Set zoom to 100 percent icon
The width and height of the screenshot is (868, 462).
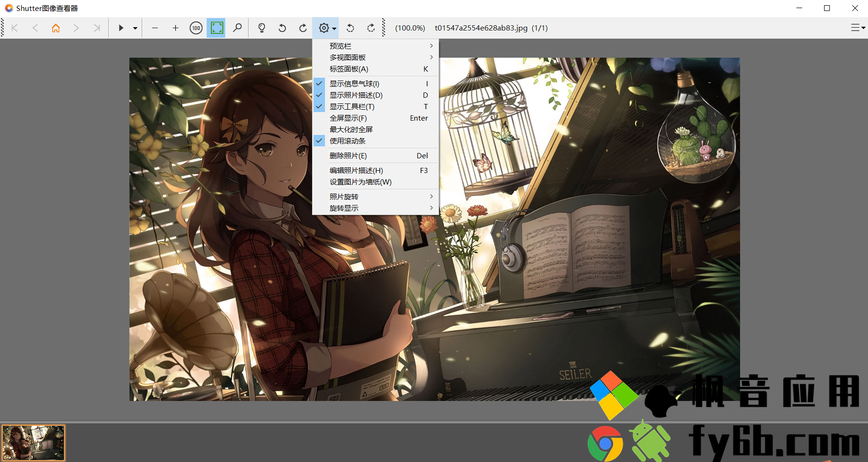(x=196, y=28)
